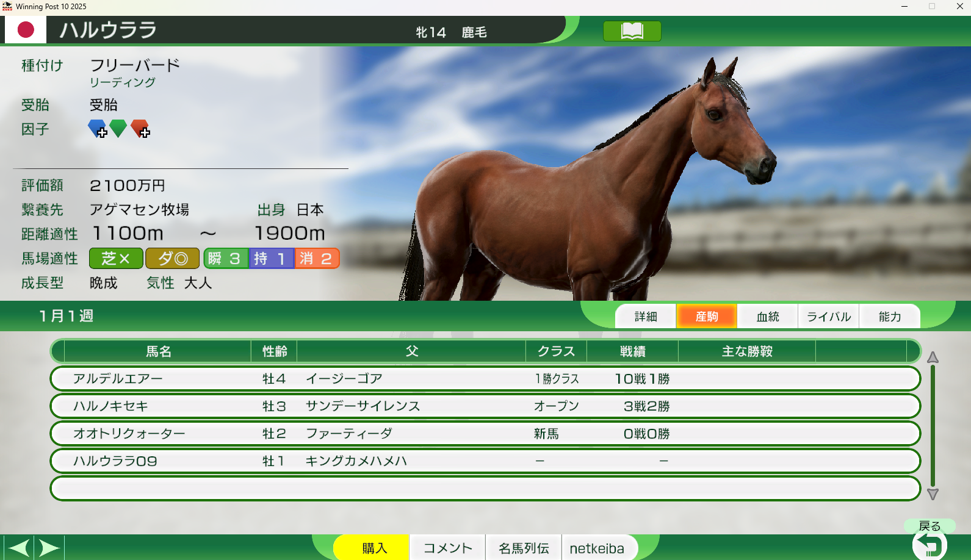Click the horse name ハルウララ title
The image size is (971, 560).
[108, 30]
